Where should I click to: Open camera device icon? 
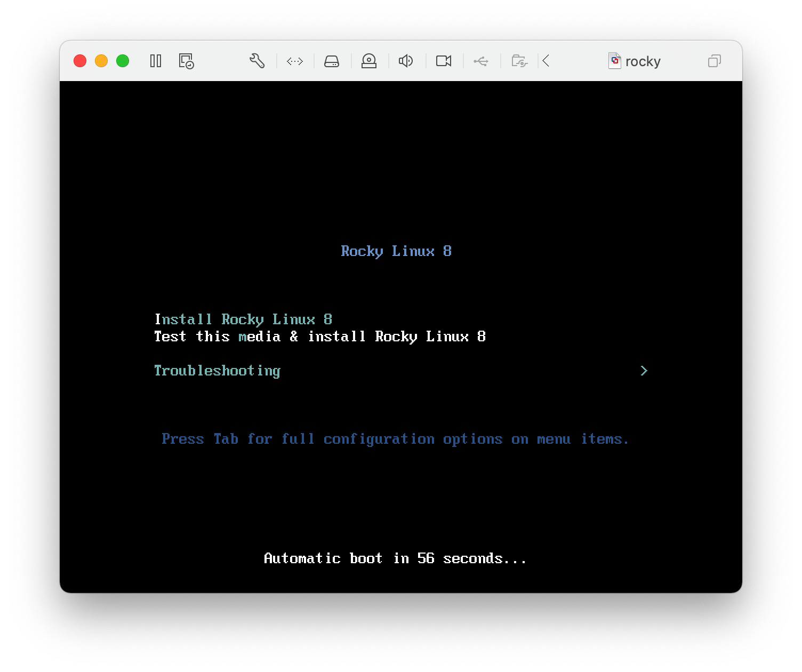click(444, 61)
